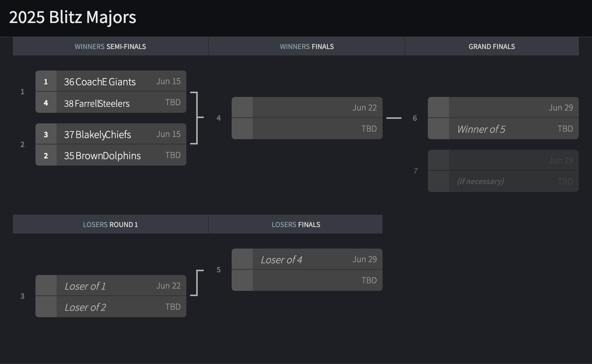
Task: Open match number 6 identifier
Action: [x=415, y=118]
